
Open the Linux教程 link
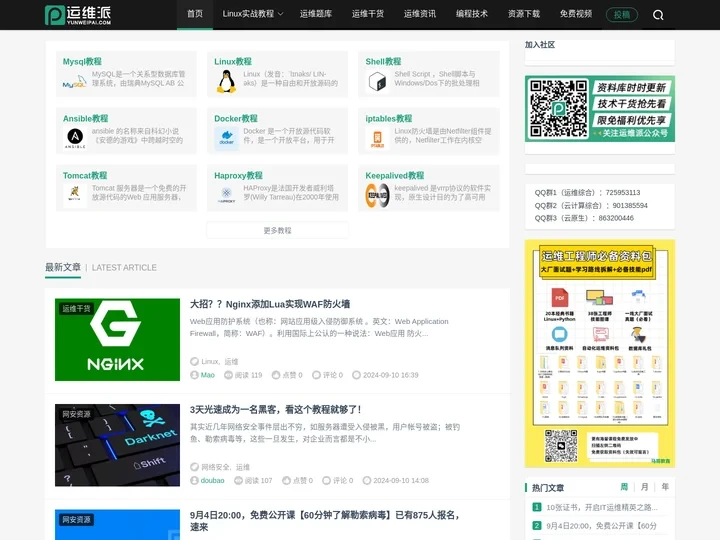pos(233,62)
